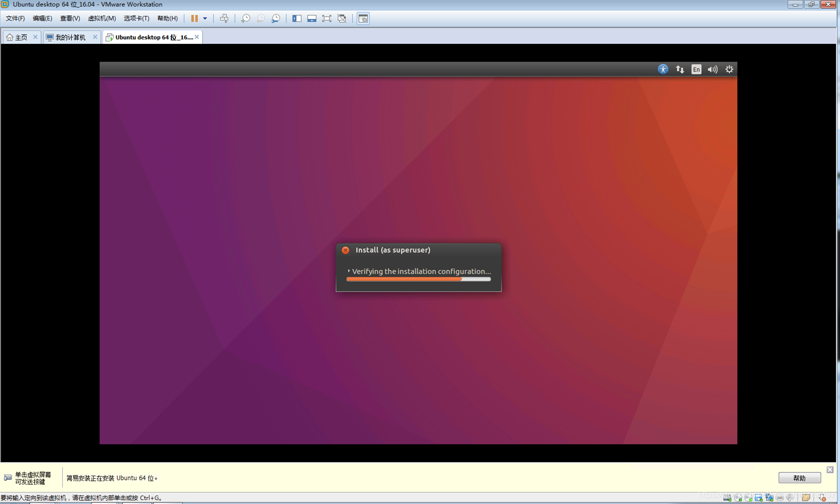Close the 我的计算机 tab
This screenshot has height=504, width=840.
95,37
